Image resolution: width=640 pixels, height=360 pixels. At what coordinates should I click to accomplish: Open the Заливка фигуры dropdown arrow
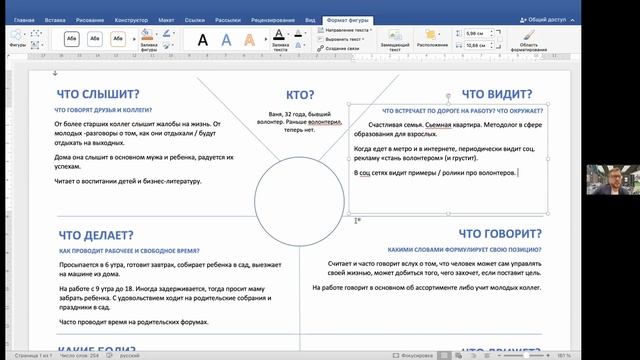pyautogui.click(x=157, y=34)
